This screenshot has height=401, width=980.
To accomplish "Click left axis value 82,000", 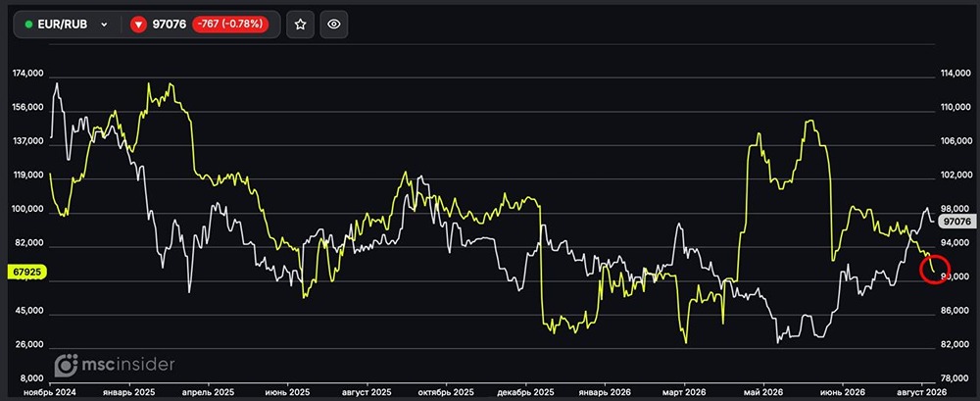I will pyautogui.click(x=29, y=243).
